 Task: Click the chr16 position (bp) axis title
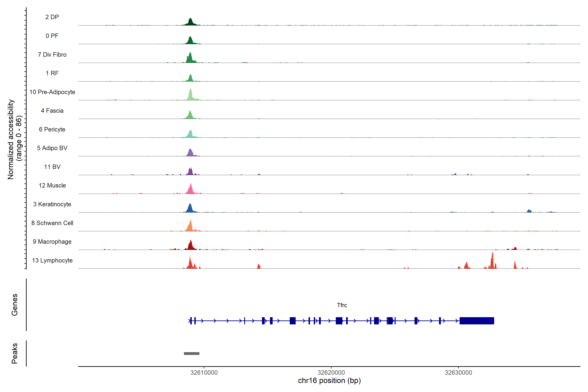point(329,381)
